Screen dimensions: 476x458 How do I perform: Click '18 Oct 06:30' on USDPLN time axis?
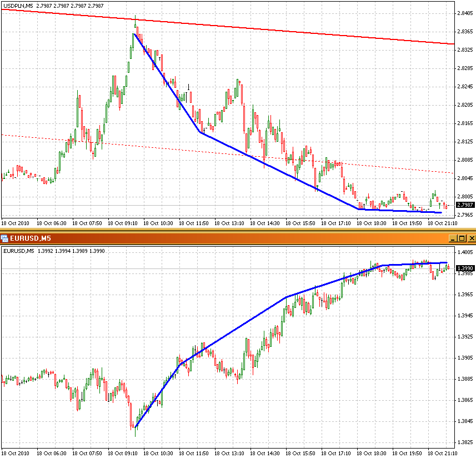pyautogui.click(x=51, y=223)
